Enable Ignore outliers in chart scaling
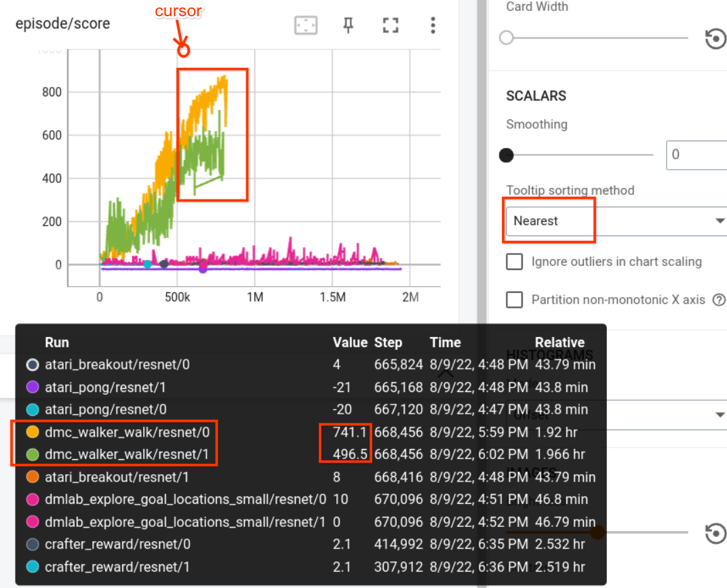The width and height of the screenshot is (727, 588). (x=514, y=262)
